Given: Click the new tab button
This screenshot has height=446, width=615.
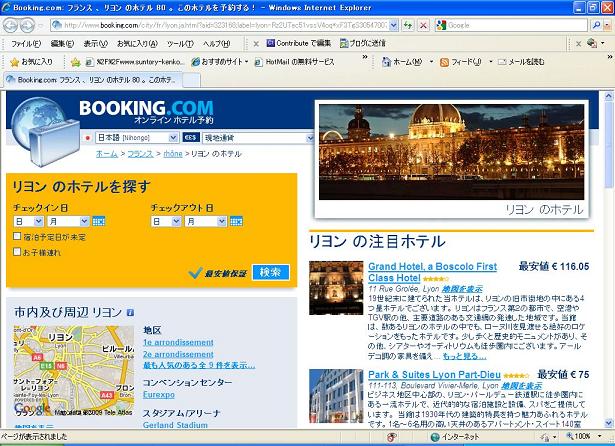Looking at the screenshot, I should [191, 80].
